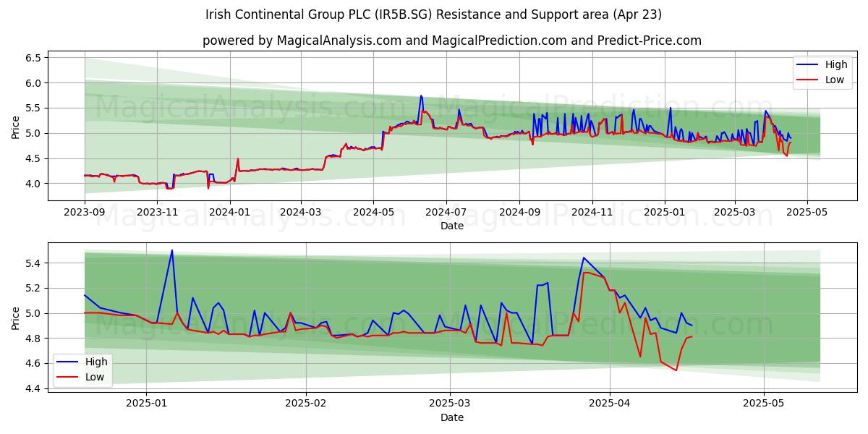
Task: Click the '2024-07' x-axis label in the top chart
Action: pyautogui.click(x=446, y=213)
